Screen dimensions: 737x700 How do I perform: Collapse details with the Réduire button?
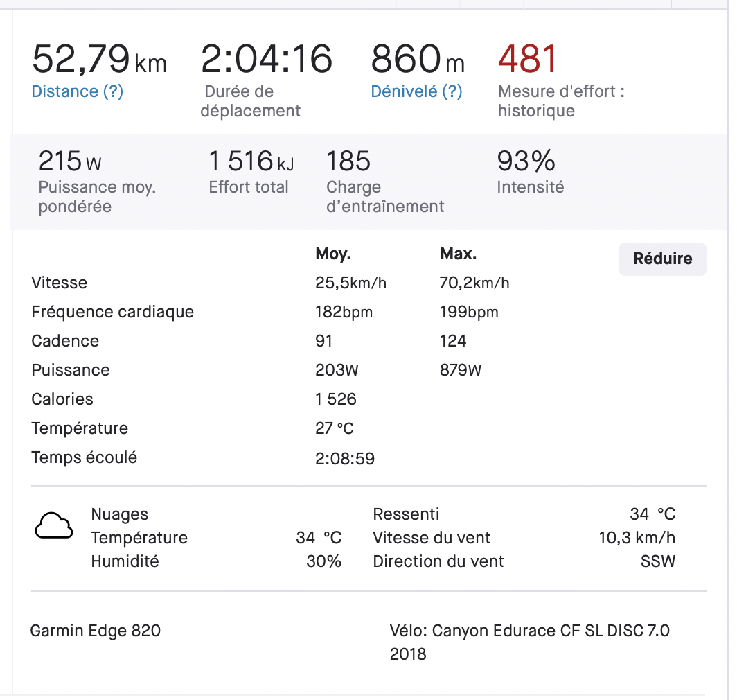[x=662, y=259]
